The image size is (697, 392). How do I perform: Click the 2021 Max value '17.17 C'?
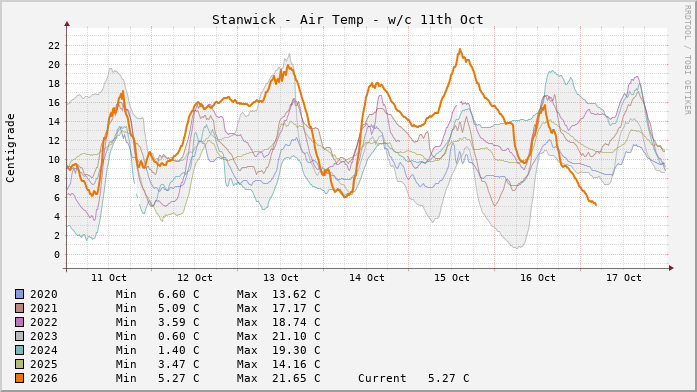click(x=296, y=308)
